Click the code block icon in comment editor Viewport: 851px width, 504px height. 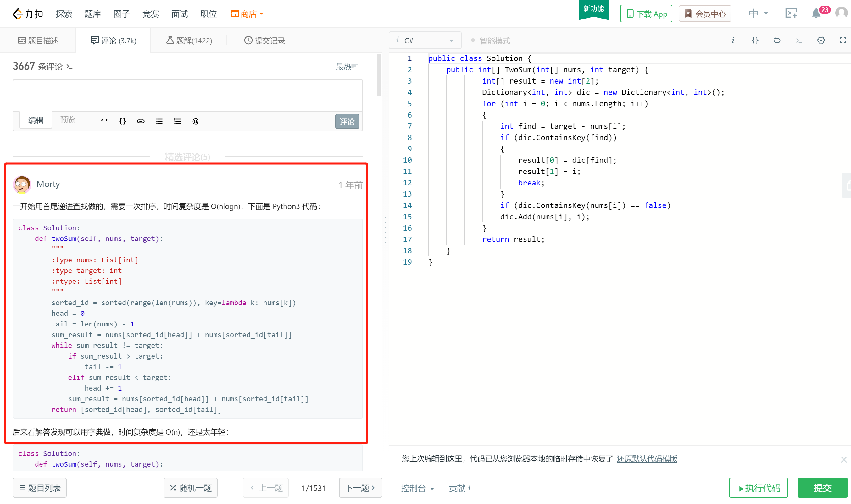click(x=123, y=121)
